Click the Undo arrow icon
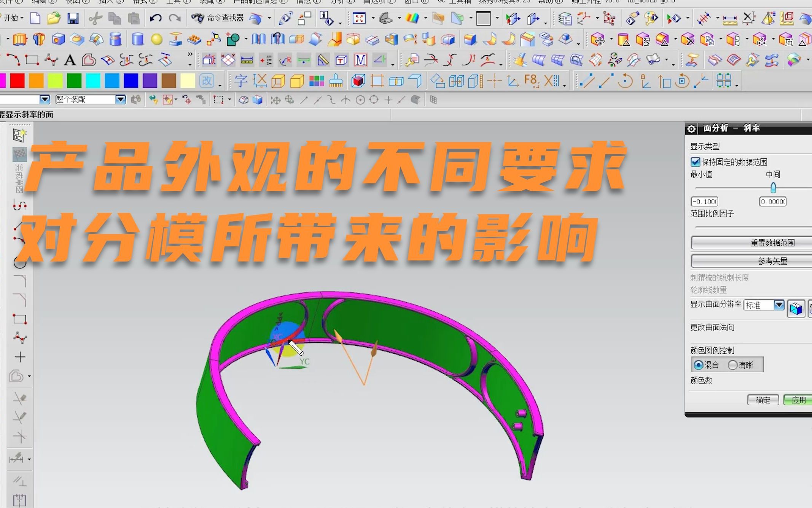Viewport: 812px width, 508px height. point(155,18)
